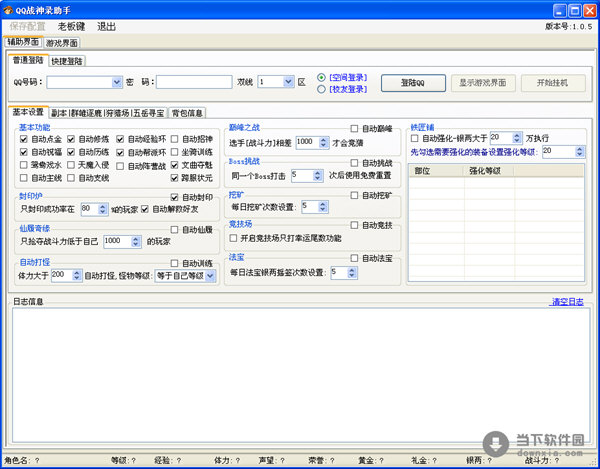
Task: Click the 巅峰之战 战斗力相差 spinner arrows
Action: pos(324,143)
